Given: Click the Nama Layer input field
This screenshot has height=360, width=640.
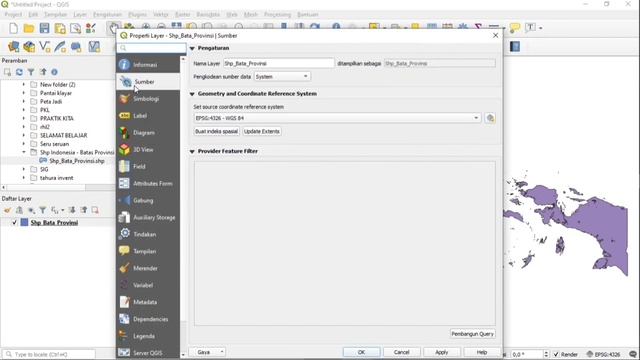Looking at the screenshot, I should pos(279,63).
